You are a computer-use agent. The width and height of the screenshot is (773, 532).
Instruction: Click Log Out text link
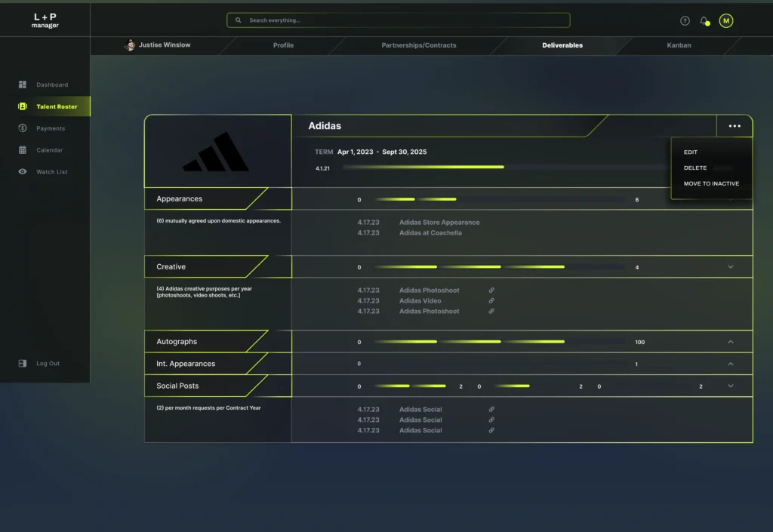(x=48, y=364)
